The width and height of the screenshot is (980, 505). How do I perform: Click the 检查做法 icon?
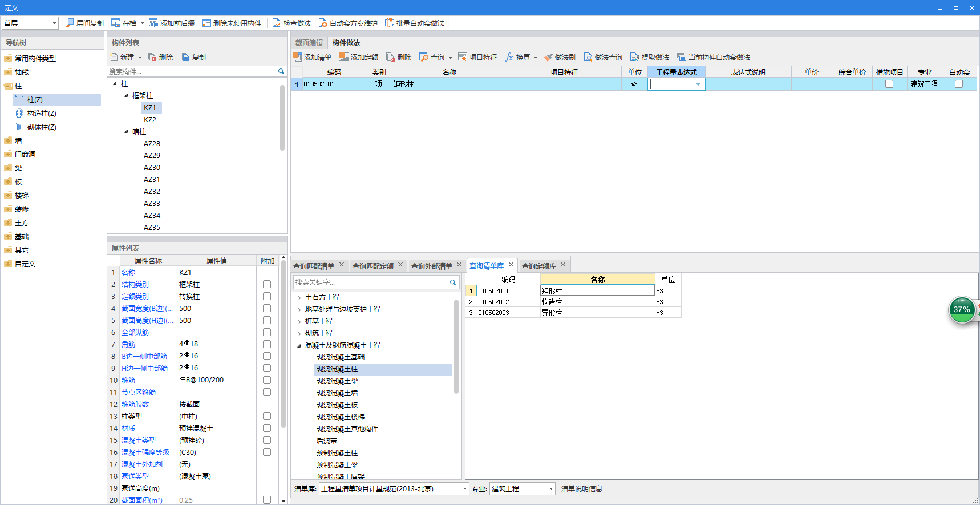(x=277, y=23)
